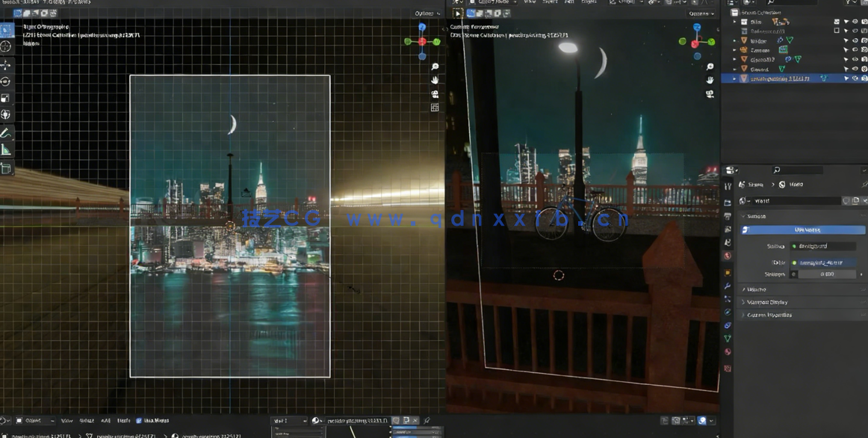Select the Measure tool in left toolbar
The width and height of the screenshot is (868, 438).
6,150
